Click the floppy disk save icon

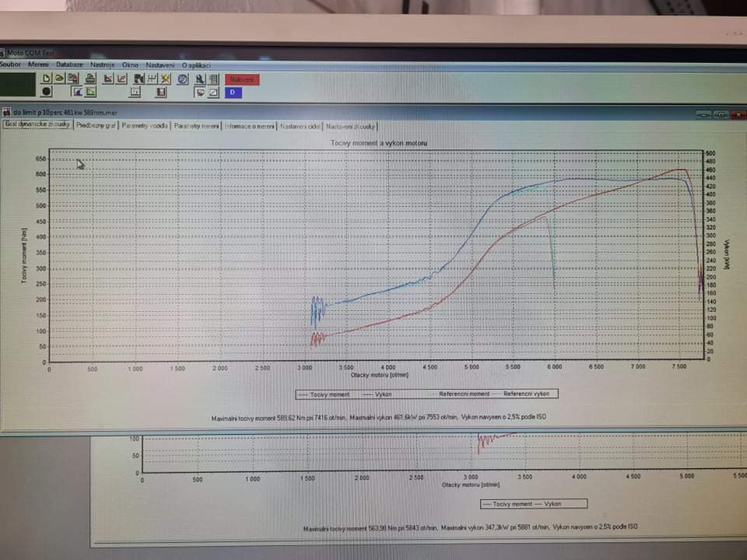click(x=161, y=92)
